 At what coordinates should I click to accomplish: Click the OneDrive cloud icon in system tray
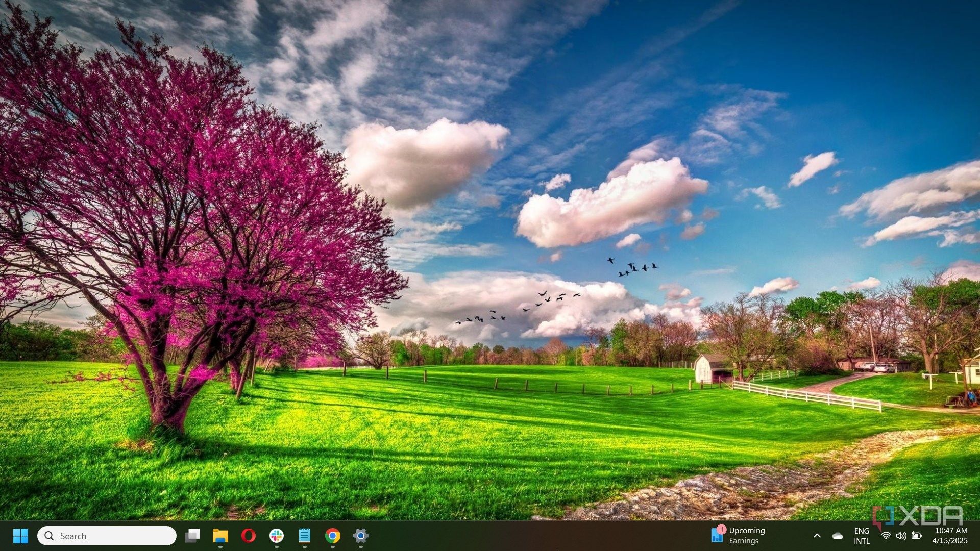point(837,536)
